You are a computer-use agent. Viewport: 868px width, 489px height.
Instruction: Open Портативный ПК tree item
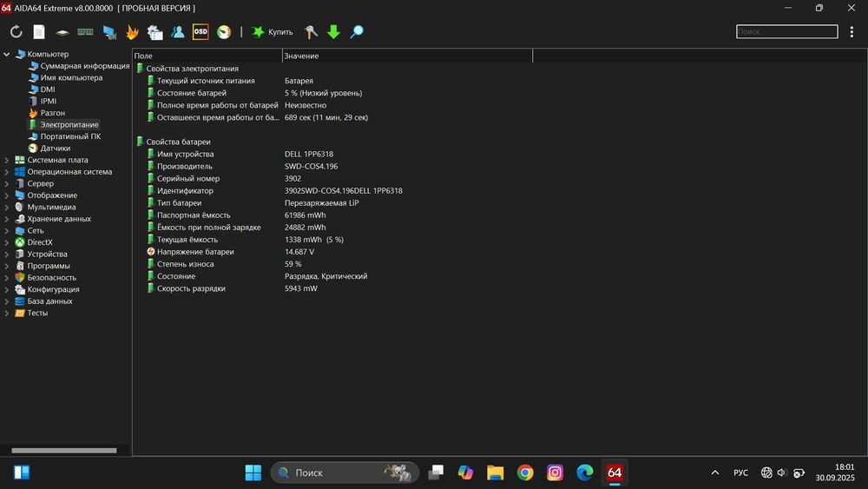(x=70, y=136)
